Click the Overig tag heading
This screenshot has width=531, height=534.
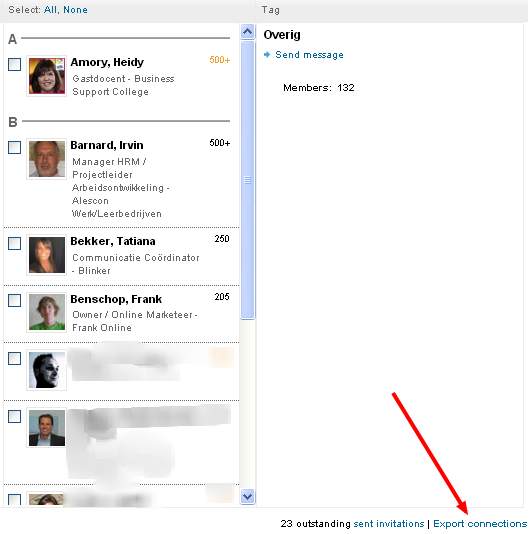[282, 35]
